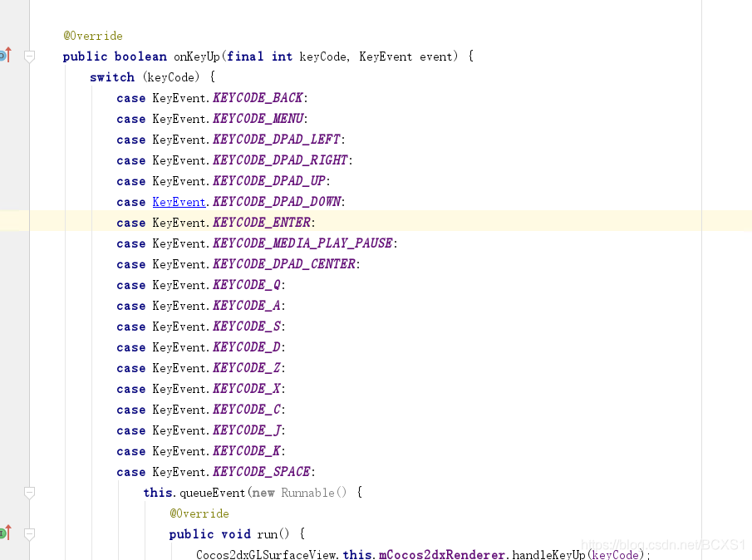Click KEYCODE_BACK constant
This screenshot has height=560, width=752.
258,98
